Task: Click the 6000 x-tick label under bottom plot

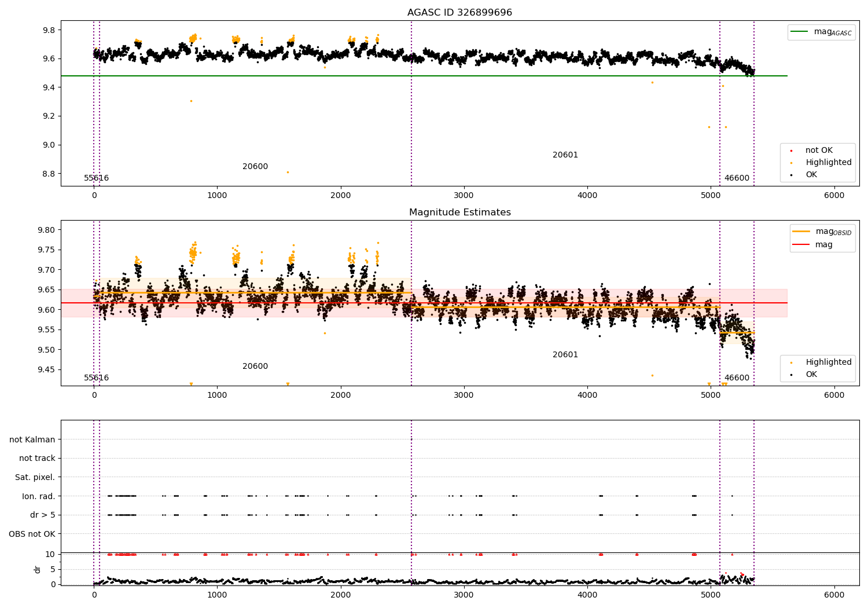Action: point(834,595)
